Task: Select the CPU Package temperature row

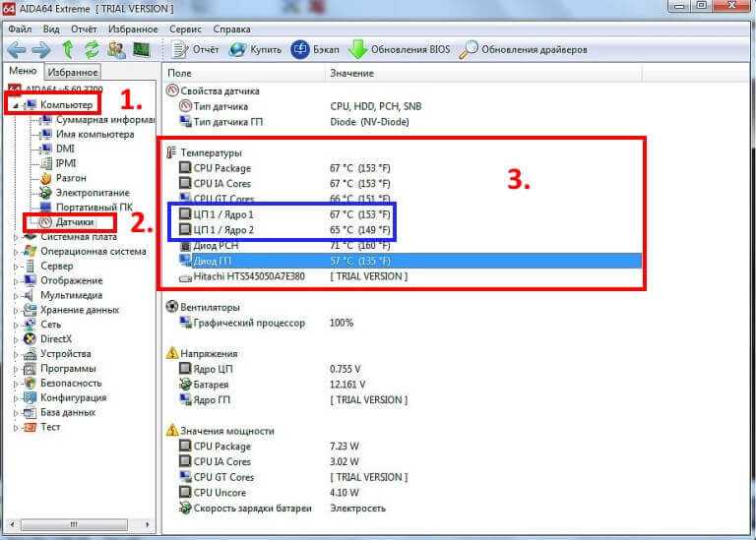Action: [x=409, y=168]
